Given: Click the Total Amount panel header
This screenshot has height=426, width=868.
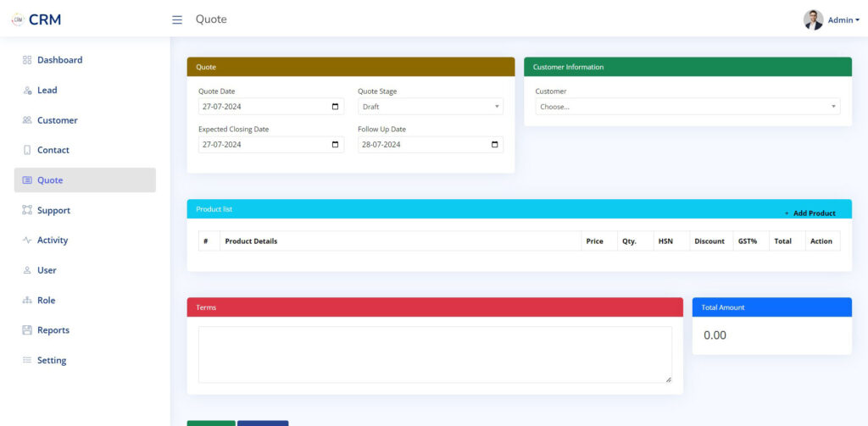Looking at the screenshot, I should (771, 307).
